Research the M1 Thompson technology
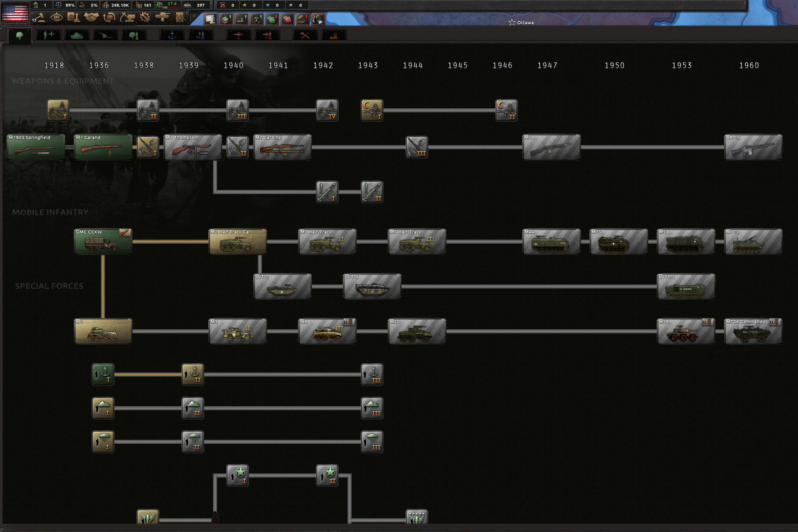Screen dimensions: 798x532 (193, 147)
